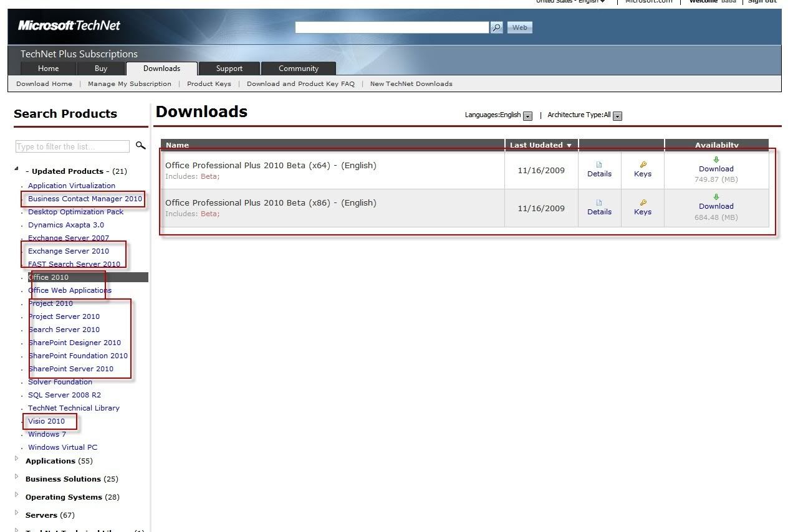Image resolution: width=798 pixels, height=532 pixels.
Task: Click the product filter text field
Action: pyautogui.click(x=72, y=146)
